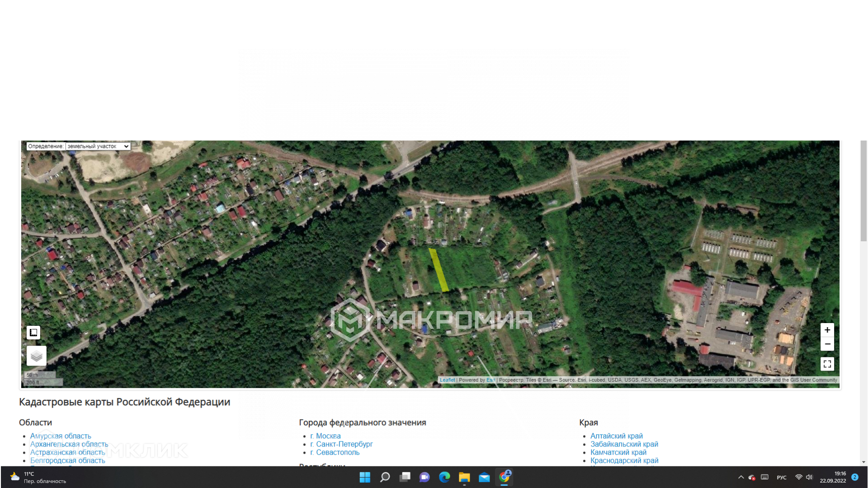Open Забайкальский край link
The width and height of the screenshot is (868, 488).
click(x=624, y=444)
